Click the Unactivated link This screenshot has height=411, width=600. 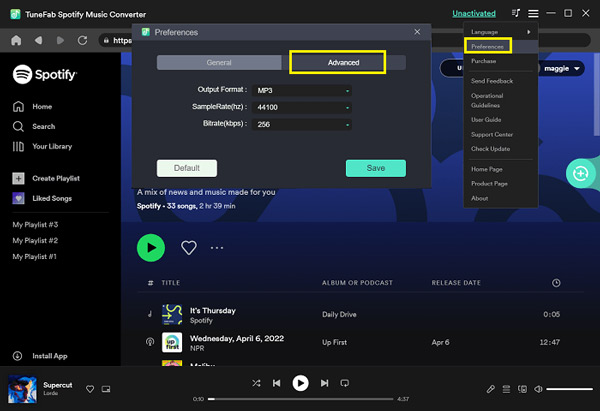pos(474,13)
